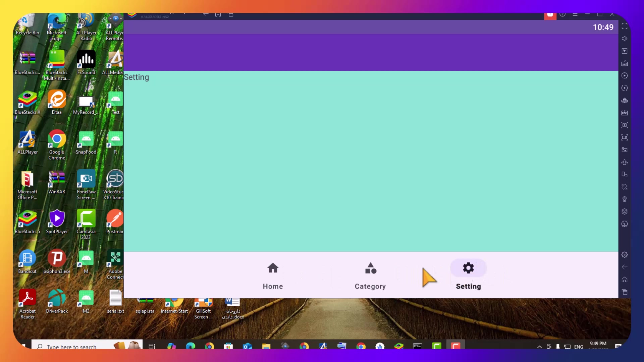The width and height of the screenshot is (644, 362).
Task: Open Media folder icon in BlueStacks sidebar
Action: pyautogui.click(x=624, y=150)
